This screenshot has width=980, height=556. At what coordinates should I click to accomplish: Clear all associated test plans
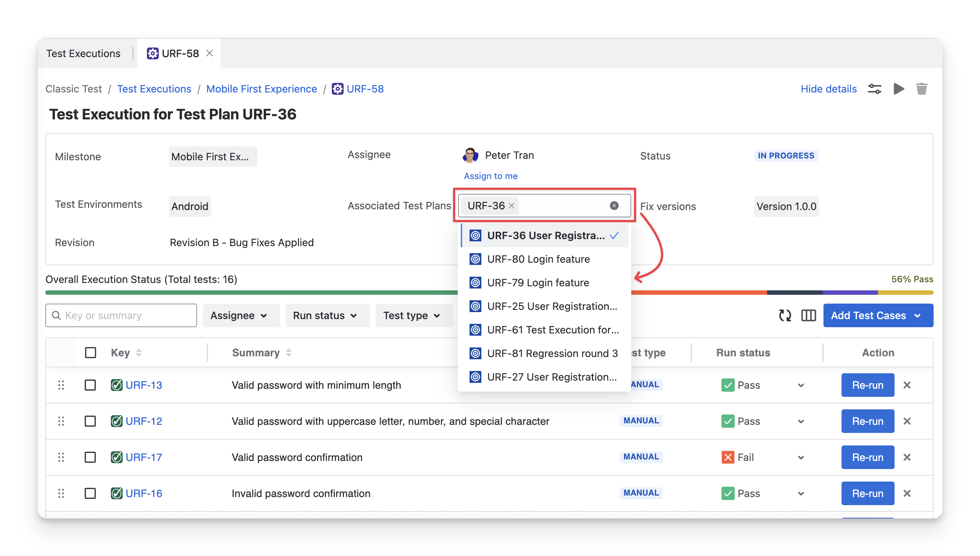(614, 206)
